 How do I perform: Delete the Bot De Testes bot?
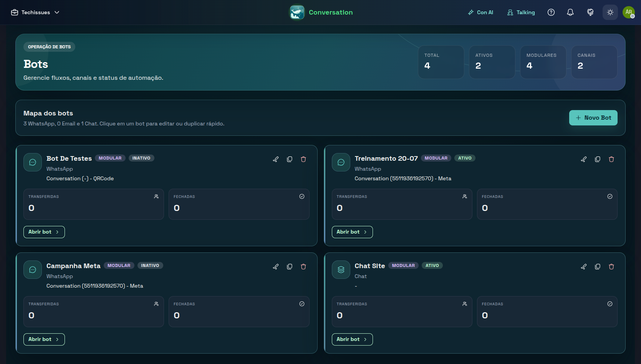[x=303, y=159]
